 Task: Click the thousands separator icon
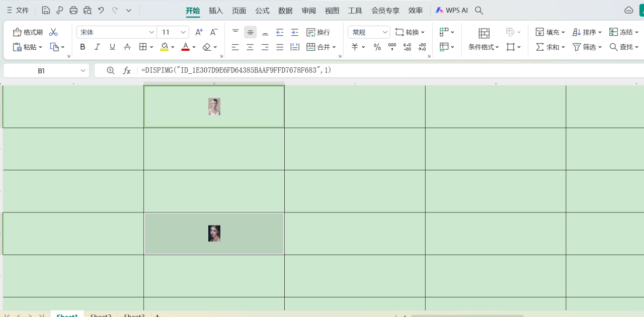click(392, 47)
